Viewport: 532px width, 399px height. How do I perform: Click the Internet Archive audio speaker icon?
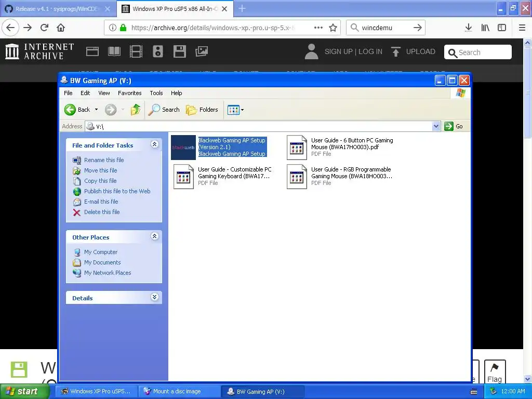[158, 51]
